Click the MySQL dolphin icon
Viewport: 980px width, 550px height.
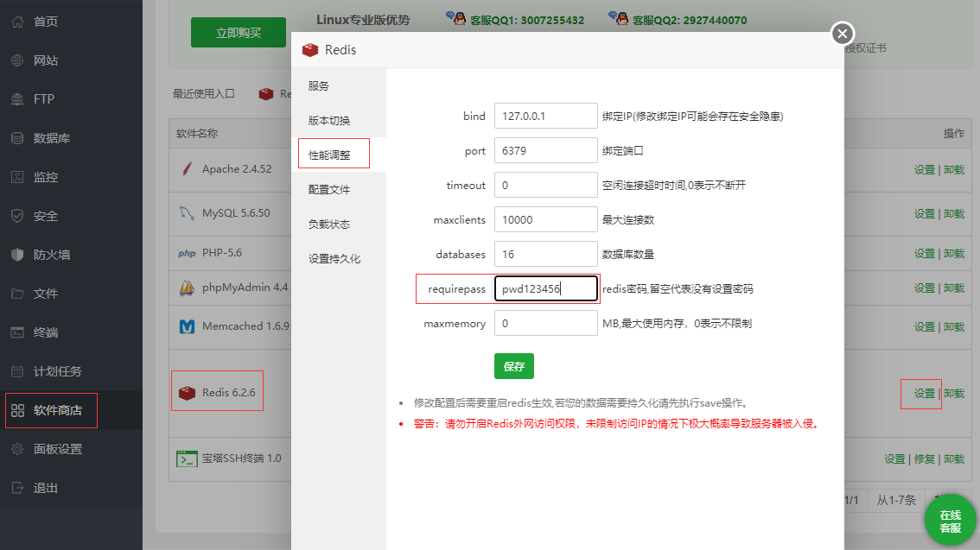coord(187,213)
